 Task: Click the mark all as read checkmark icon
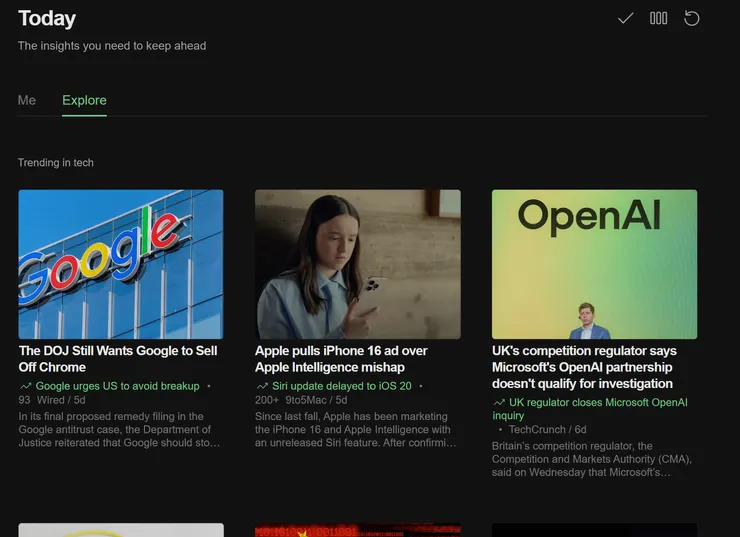(625, 18)
